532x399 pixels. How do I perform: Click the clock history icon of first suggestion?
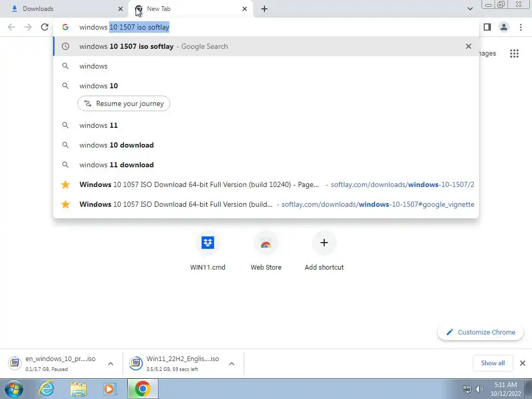tap(65, 46)
